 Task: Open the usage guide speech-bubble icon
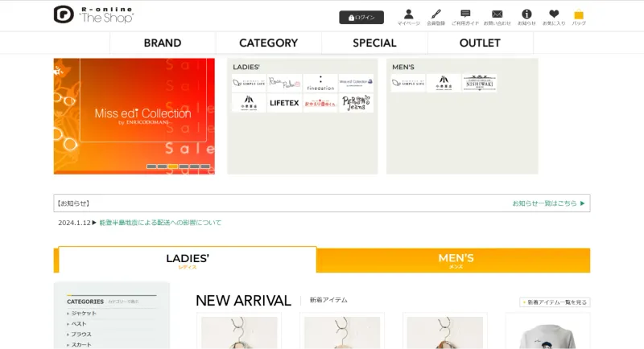tap(465, 14)
